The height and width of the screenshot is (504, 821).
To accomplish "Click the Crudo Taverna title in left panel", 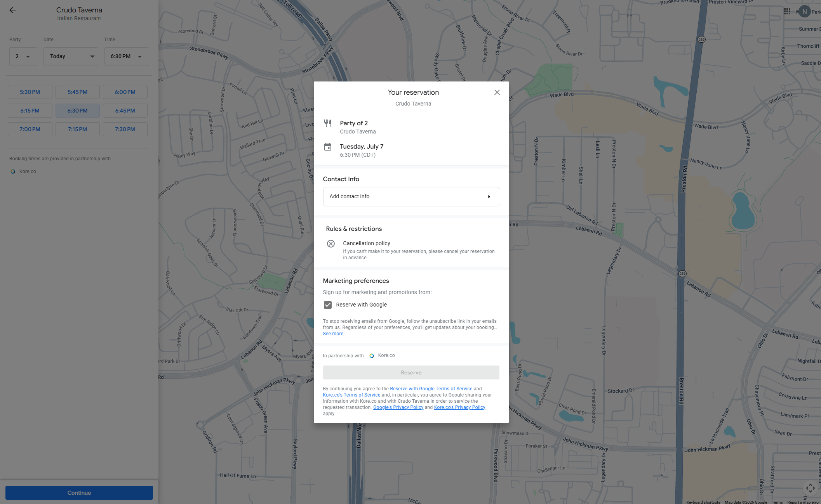I will (x=79, y=10).
